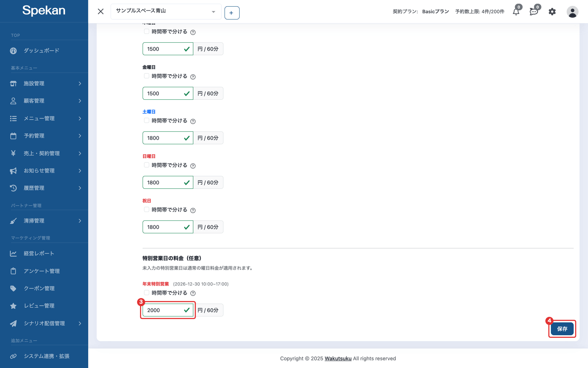
Task: Open the user profile avatar
Action: pos(572,12)
